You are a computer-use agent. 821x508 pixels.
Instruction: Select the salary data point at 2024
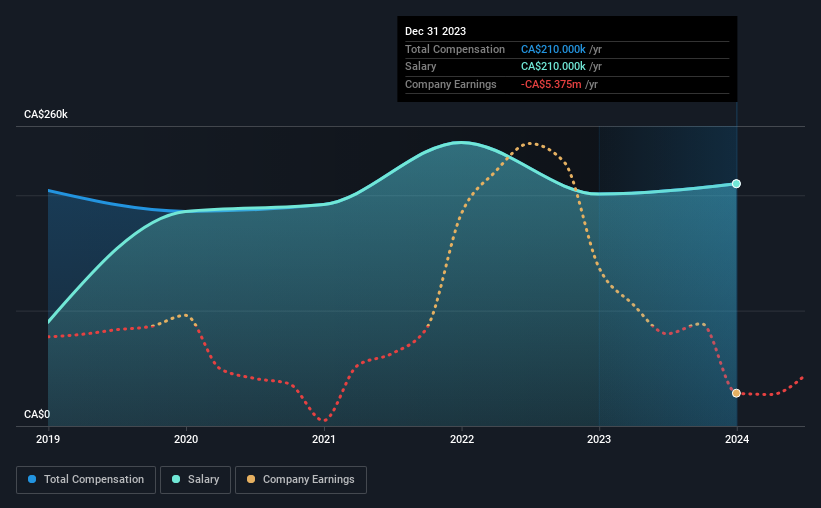(x=736, y=184)
